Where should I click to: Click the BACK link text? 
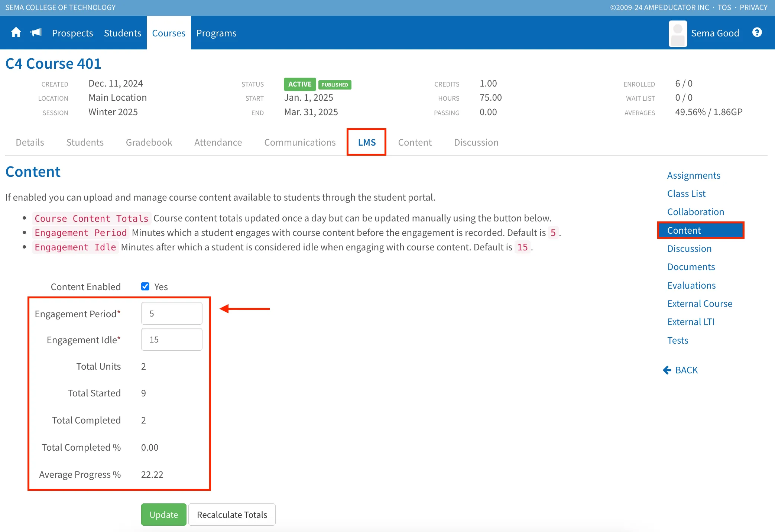[x=686, y=370]
